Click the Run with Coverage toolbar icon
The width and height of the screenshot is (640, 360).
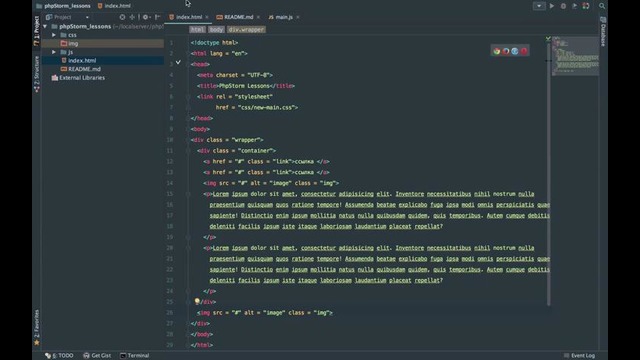574,6
